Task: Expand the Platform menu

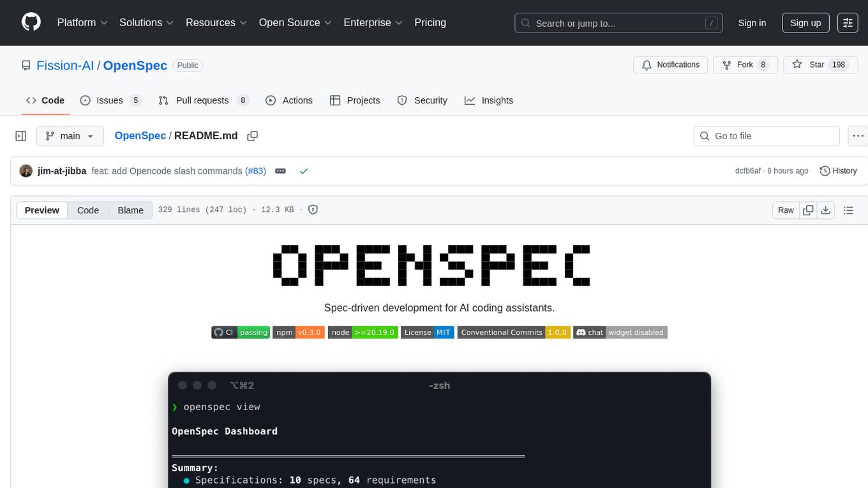Action: pos(82,22)
